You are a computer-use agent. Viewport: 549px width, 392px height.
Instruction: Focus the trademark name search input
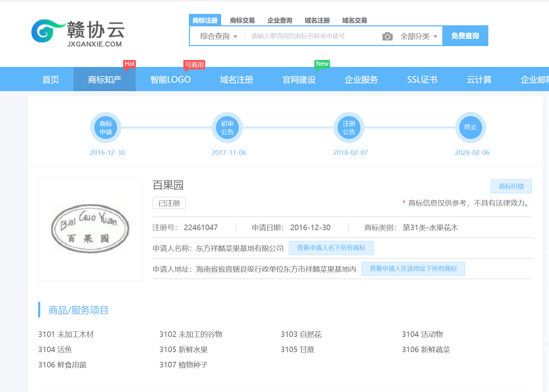coord(312,36)
